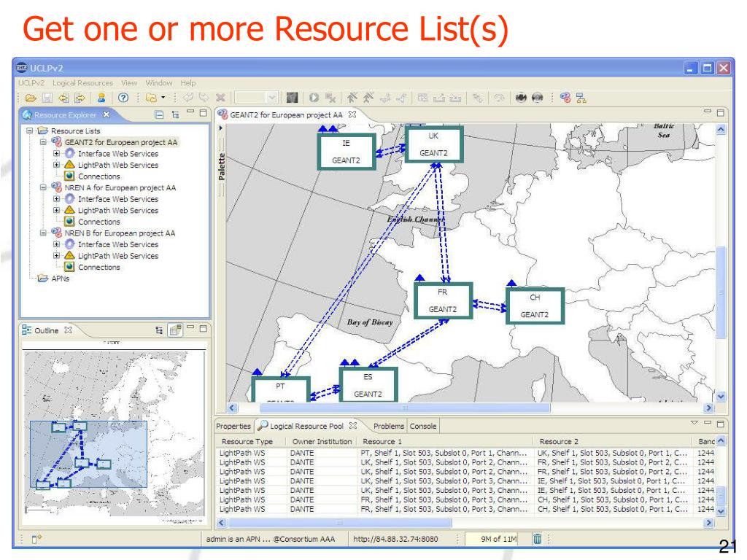Open the View menu
Image resolution: width=747 pixels, height=560 pixels.
[x=129, y=83]
